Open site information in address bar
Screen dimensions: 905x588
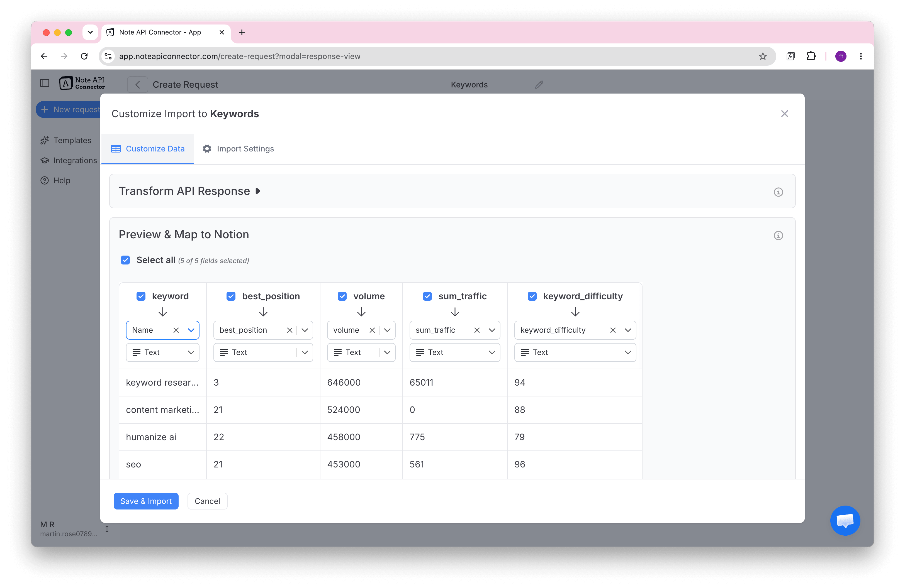pos(108,56)
